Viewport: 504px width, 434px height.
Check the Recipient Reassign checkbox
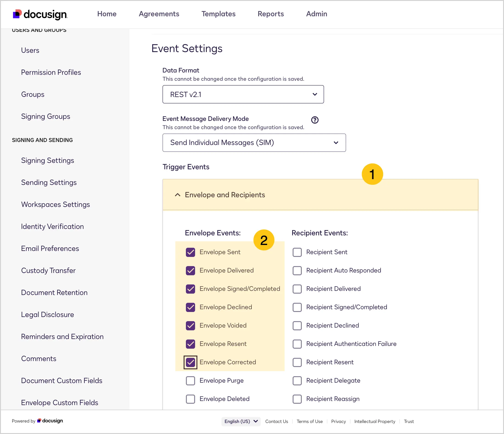pyautogui.click(x=297, y=399)
